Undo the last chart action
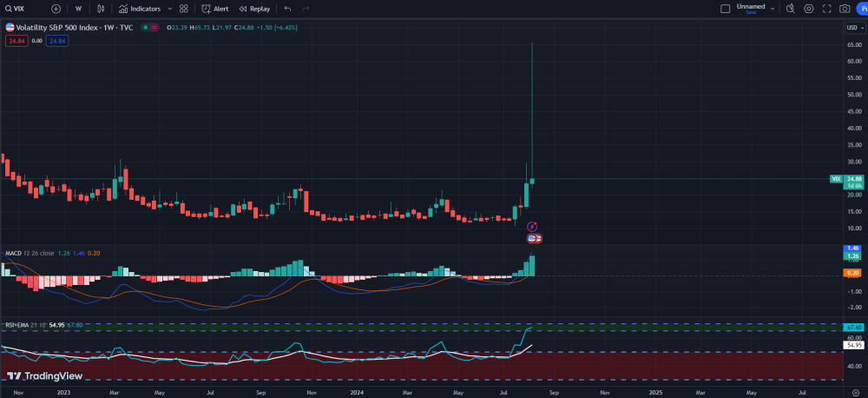This screenshot has height=398, width=868. click(287, 9)
